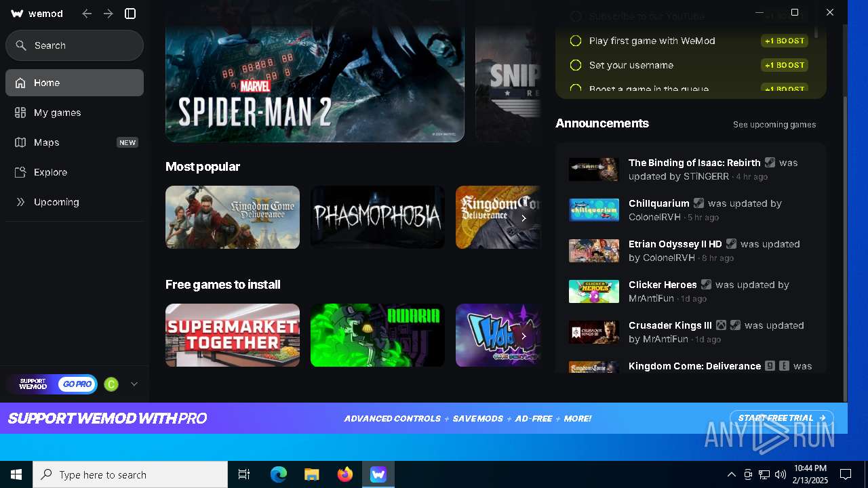Open the Spider-Man 2 featured banner

click(x=315, y=71)
